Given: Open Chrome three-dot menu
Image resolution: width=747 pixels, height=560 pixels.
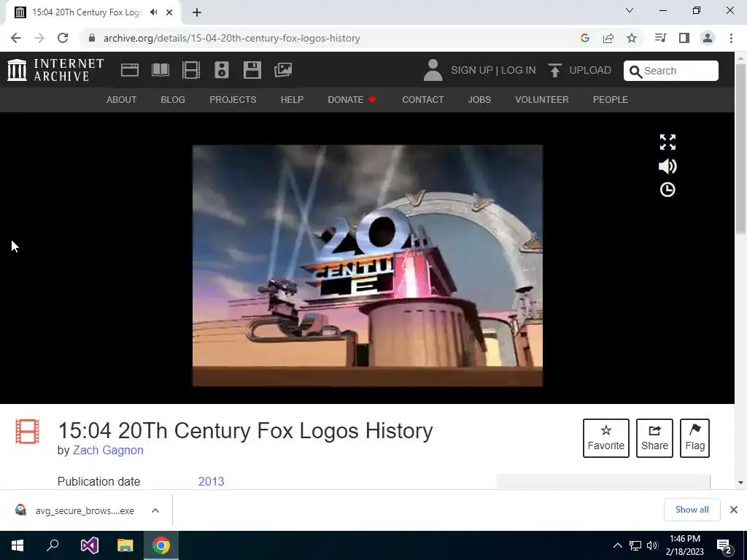Looking at the screenshot, I should tap(731, 38).
